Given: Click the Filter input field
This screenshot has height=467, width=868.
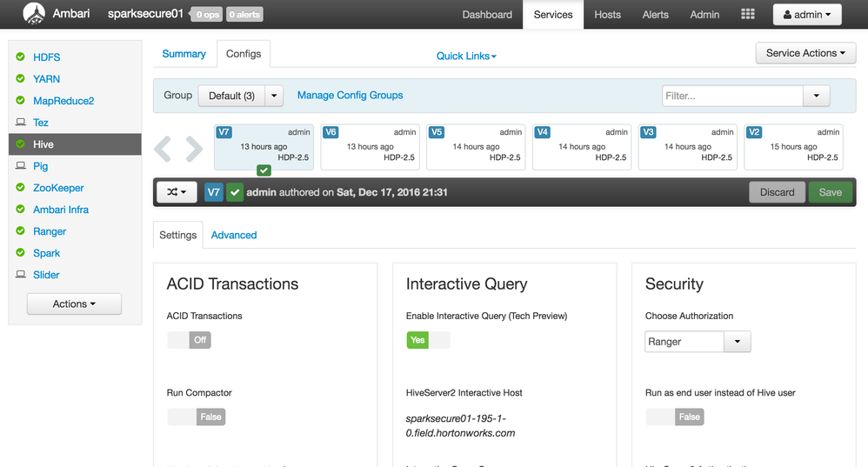Looking at the screenshot, I should 732,96.
